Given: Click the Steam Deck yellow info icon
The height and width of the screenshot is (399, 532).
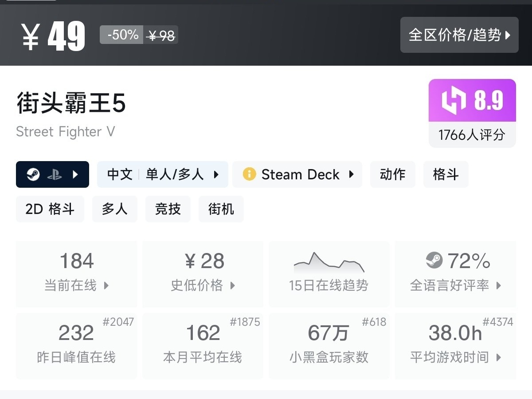Looking at the screenshot, I should click(249, 174).
